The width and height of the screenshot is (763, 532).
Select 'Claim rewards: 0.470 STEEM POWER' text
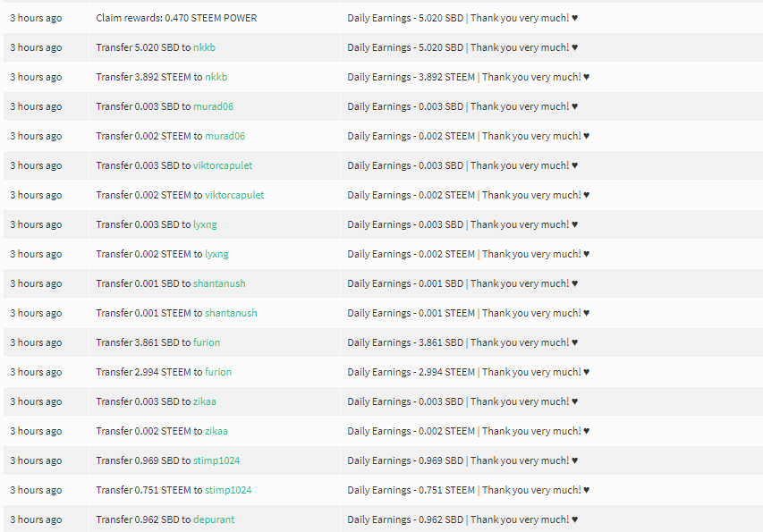tap(176, 18)
